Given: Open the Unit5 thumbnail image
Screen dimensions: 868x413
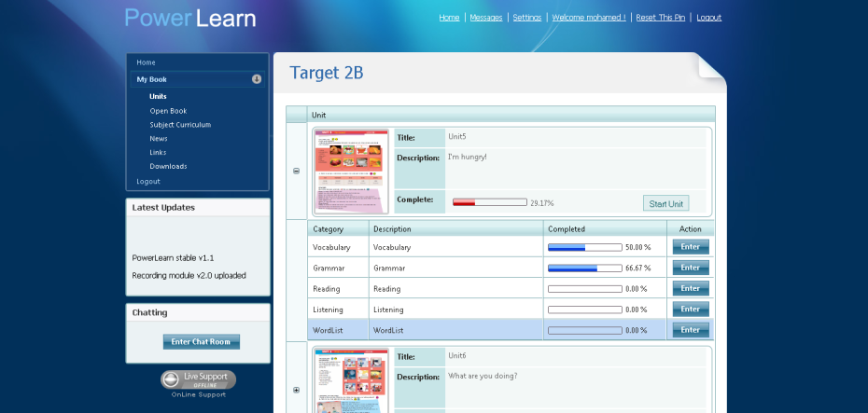Looking at the screenshot, I should point(351,172).
